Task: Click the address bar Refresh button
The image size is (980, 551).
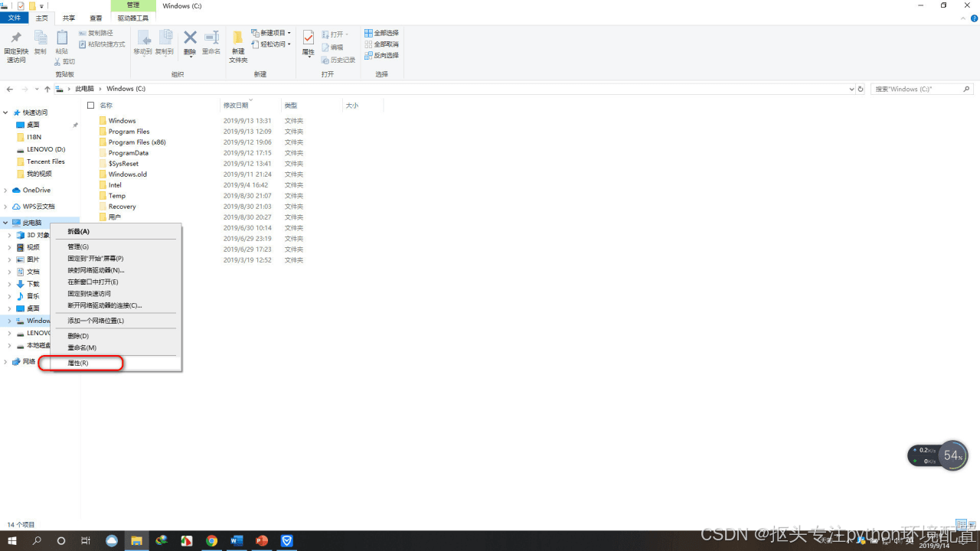Action: tap(861, 89)
